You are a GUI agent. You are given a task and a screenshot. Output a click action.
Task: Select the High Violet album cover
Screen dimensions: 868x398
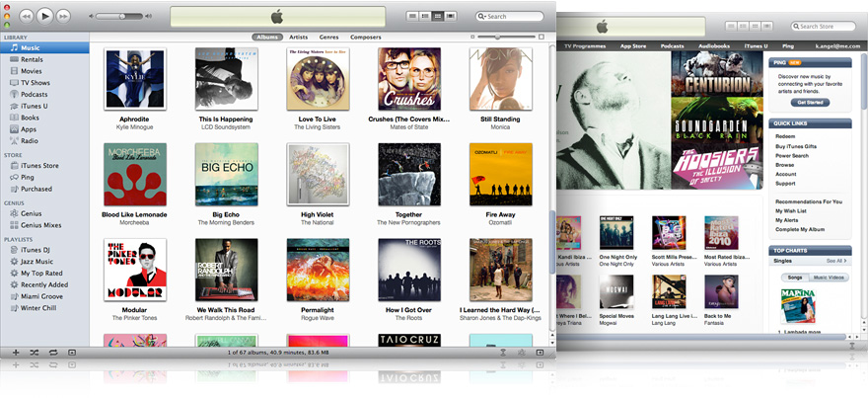(318, 174)
